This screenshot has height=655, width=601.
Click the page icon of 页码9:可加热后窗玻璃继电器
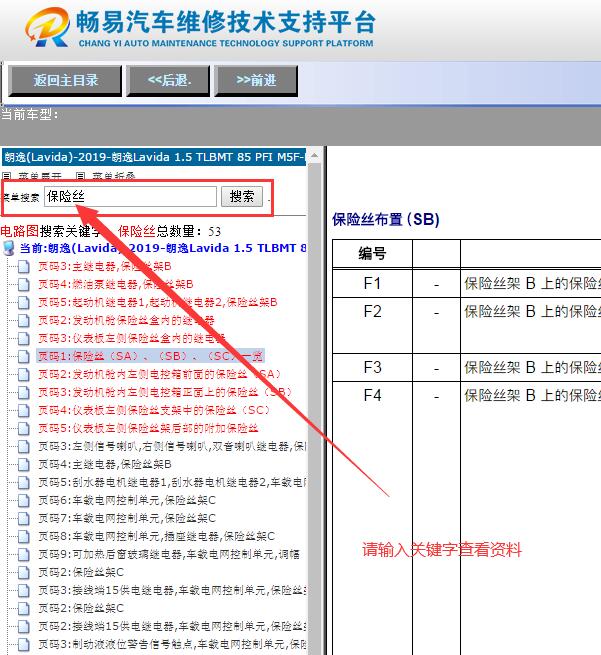23,554
